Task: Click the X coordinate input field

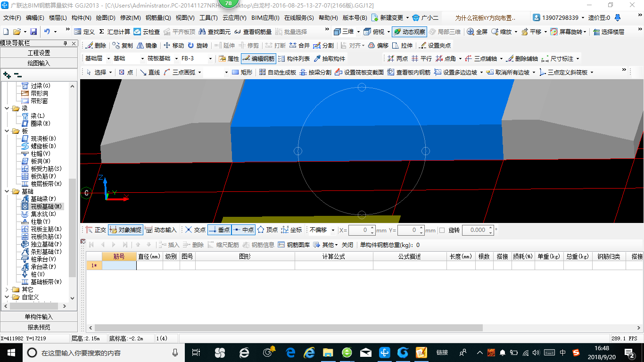Action: click(x=362, y=230)
